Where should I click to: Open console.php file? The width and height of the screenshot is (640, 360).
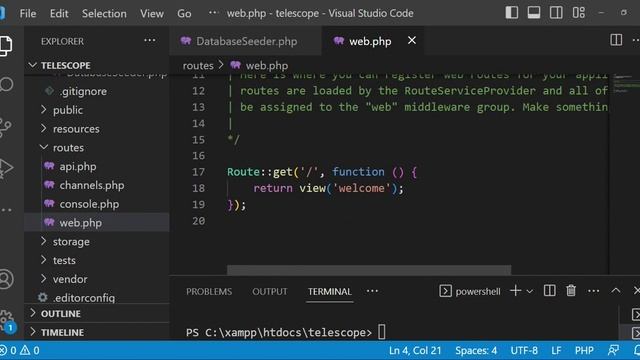tap(97, 204)
